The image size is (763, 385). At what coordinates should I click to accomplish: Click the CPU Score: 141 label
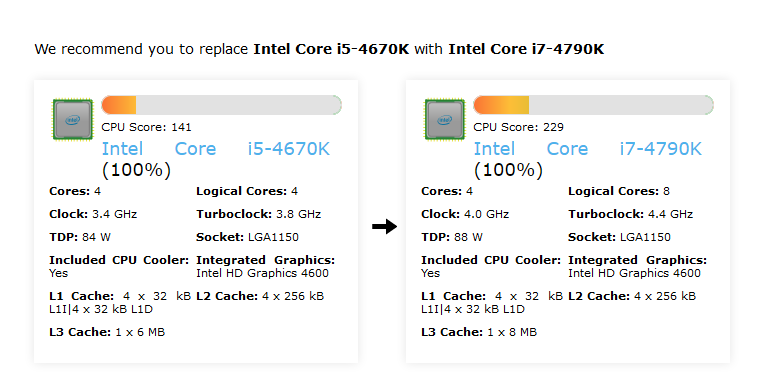pyautogui.click(x=146, y=127)
